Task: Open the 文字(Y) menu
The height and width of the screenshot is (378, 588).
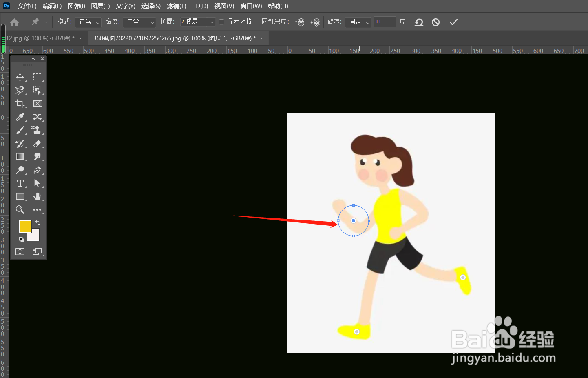Action: pos(126,6)
